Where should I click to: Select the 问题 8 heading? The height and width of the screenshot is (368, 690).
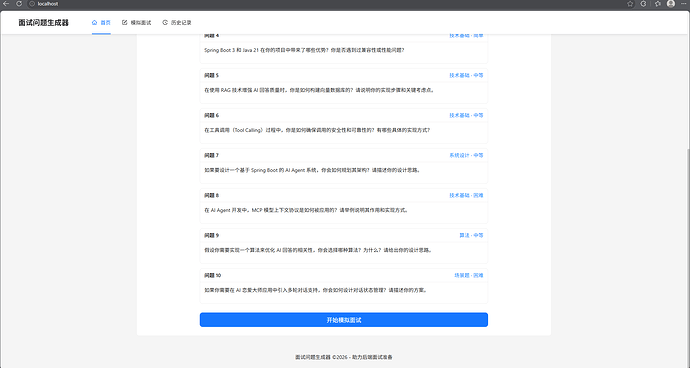pos(211,195)
